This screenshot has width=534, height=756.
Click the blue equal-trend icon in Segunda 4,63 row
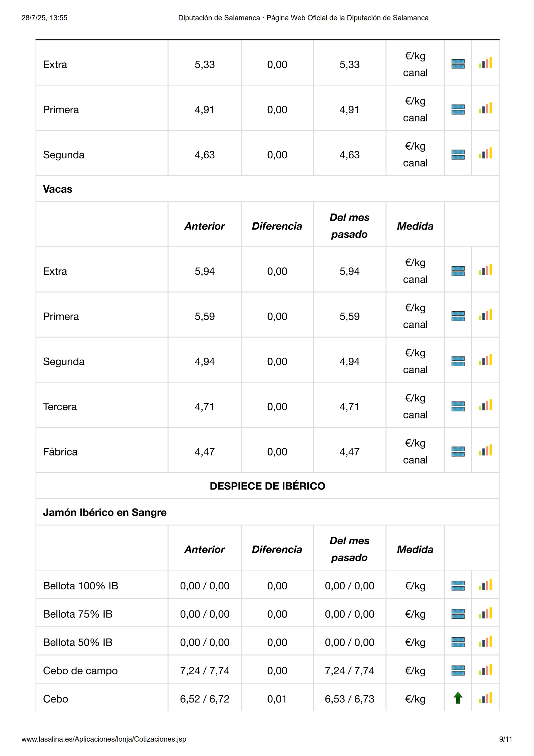pyautogui.click(x=458, y=154)
